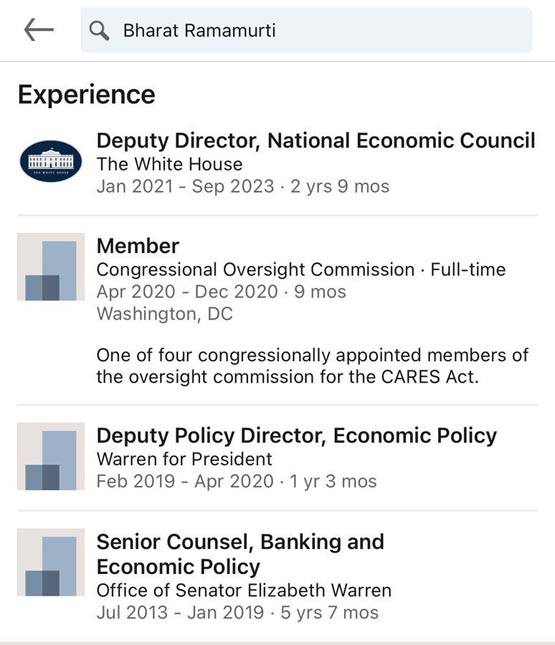Screen dimensions: 555x645
Task: Click Warren for President placeholder logo
Action: tap(51, 456)
